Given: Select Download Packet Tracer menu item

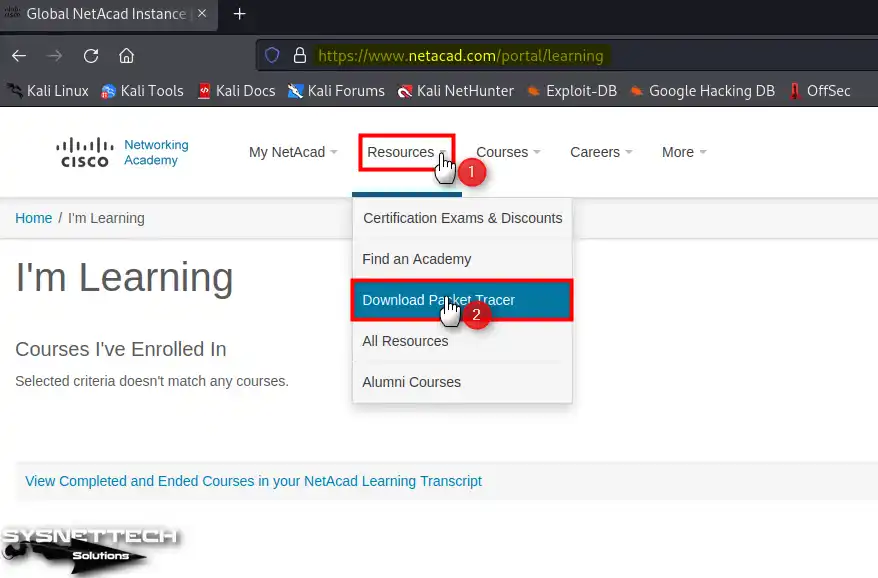Looking at the screenshot, I should [463, 300].
